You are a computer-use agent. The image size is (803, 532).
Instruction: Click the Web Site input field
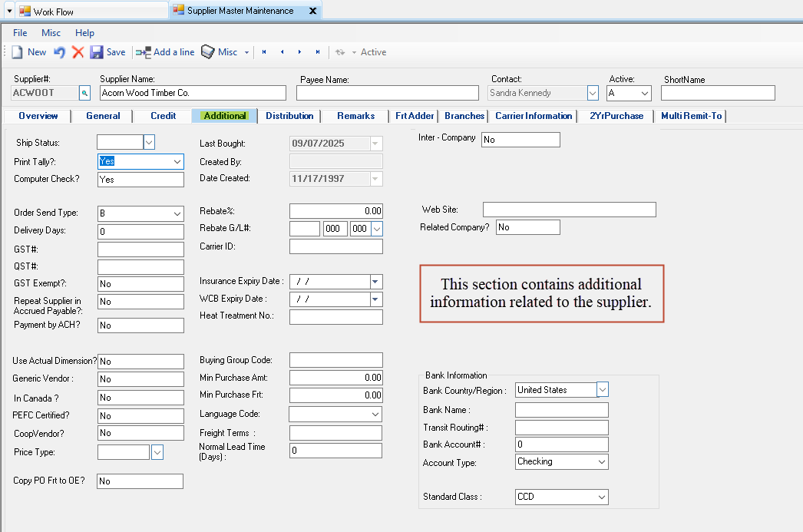(x=569, y=210)
